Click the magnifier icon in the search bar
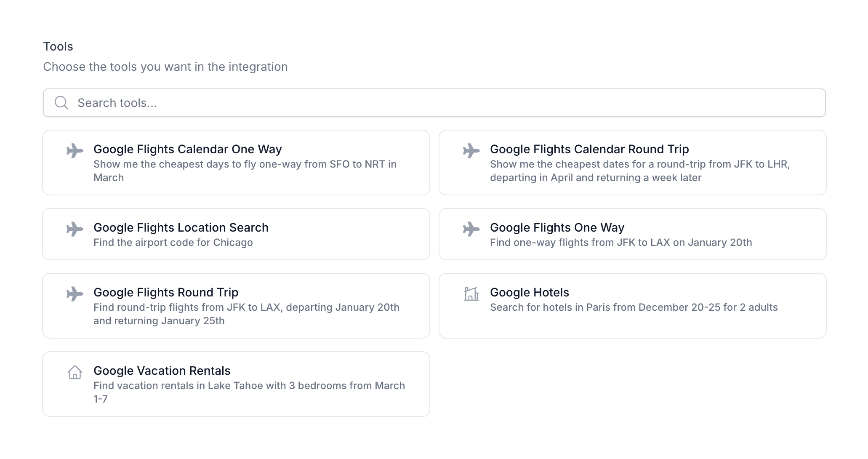This screenshot has width=868, height=459. point(61,103)
